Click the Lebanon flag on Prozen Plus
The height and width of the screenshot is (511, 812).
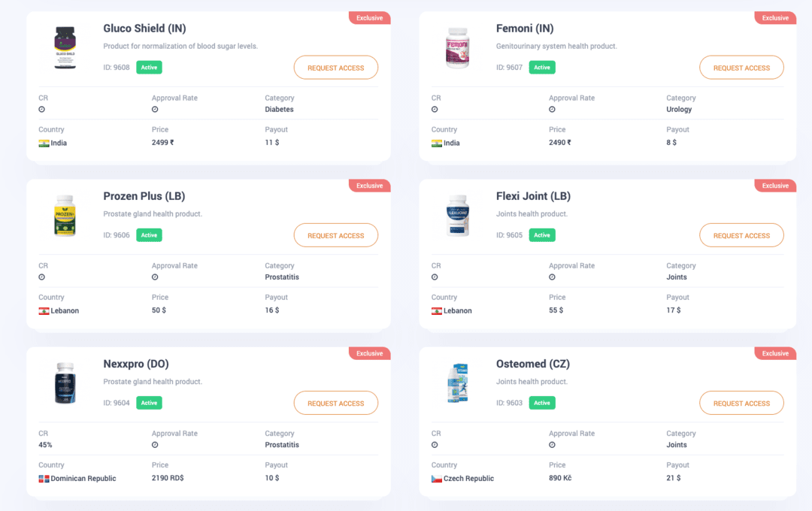(x=44, y=310)
